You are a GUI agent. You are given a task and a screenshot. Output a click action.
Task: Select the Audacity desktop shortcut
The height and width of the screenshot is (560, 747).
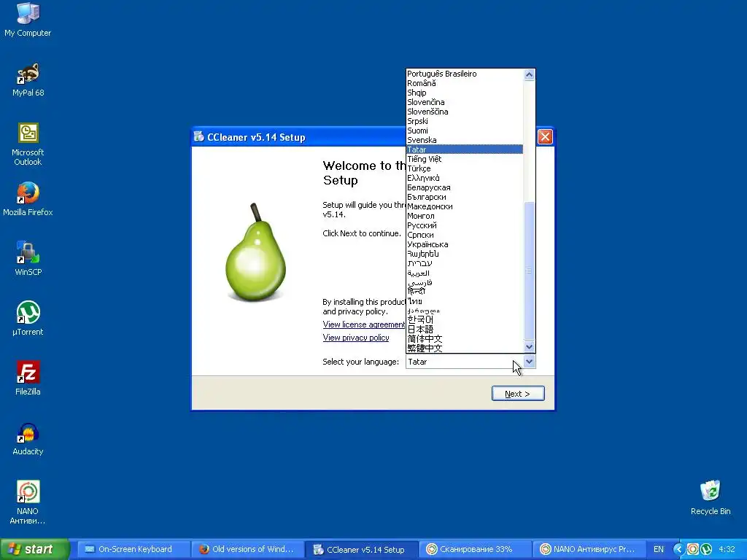point(28,438)
